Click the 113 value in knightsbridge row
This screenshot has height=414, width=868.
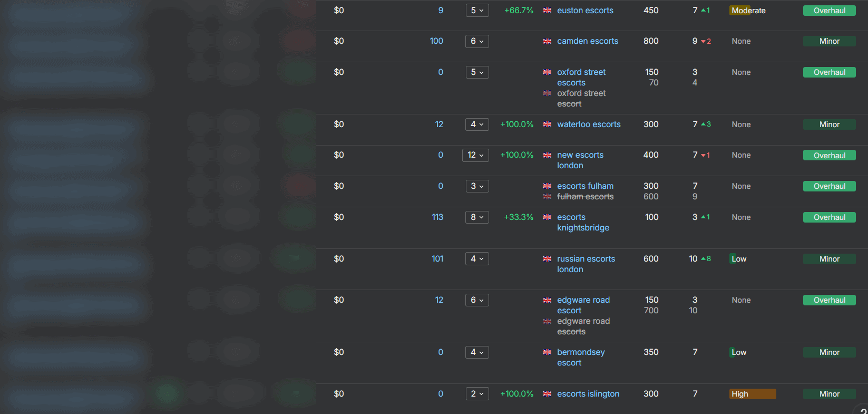[437, 217]
